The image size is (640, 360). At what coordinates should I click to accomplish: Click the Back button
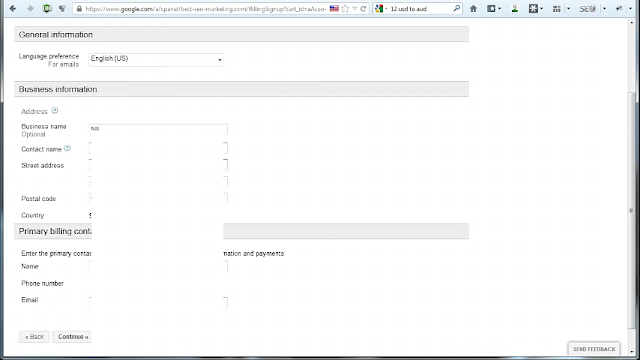coord(34,337)
